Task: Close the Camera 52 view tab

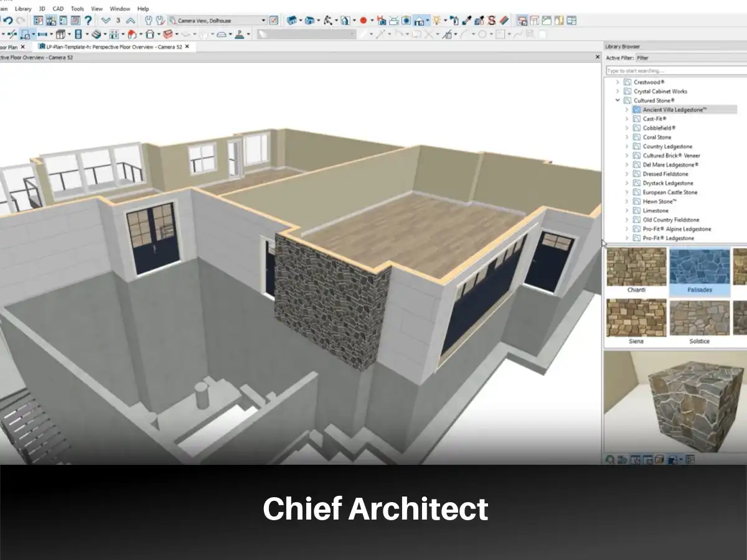Action: tap(187, 47)
